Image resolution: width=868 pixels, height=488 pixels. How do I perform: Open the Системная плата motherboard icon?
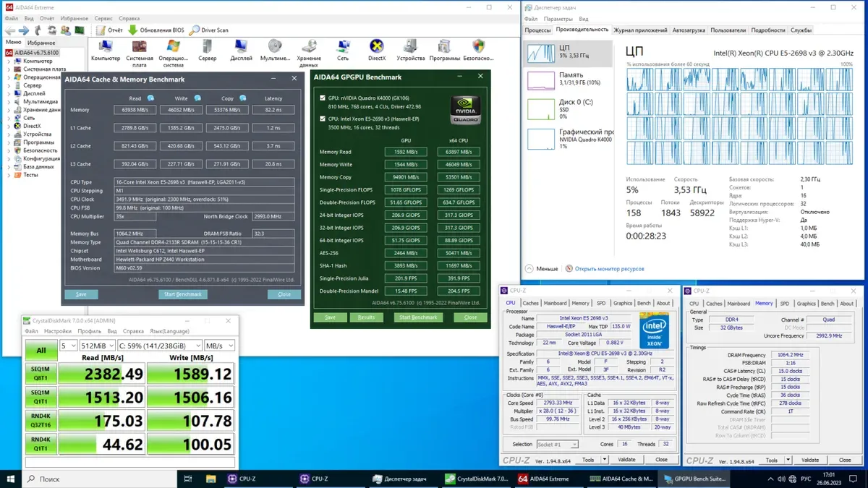[140, 48]
